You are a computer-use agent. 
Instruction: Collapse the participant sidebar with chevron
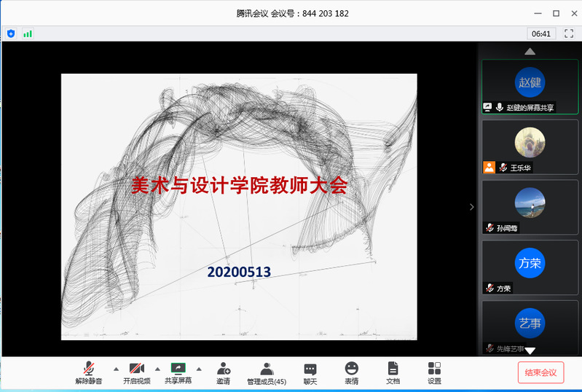click(x=471, y=207)
